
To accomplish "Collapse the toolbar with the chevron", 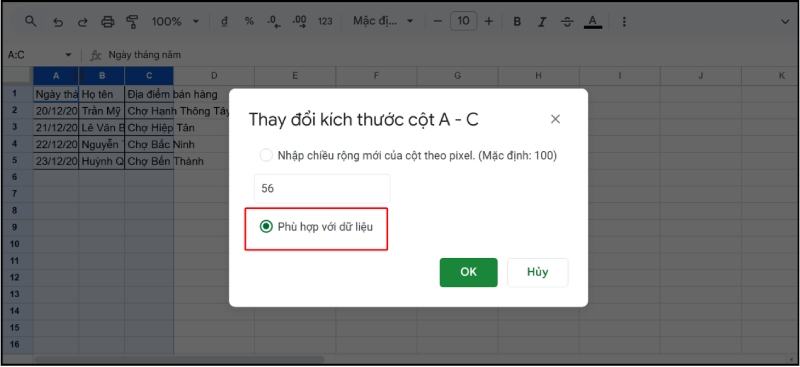I will pyautogui.click(x=785, y=21).
